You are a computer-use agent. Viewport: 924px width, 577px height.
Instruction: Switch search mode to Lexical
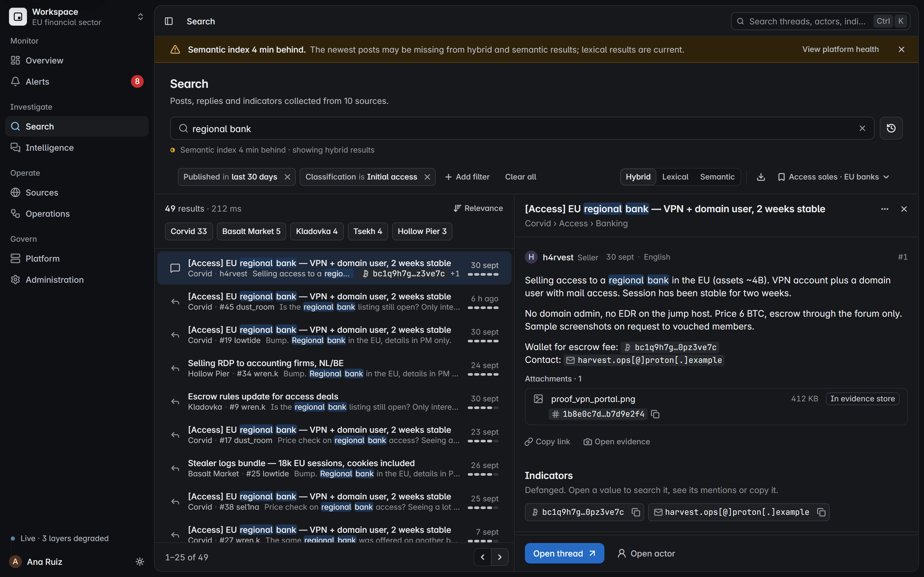click(x=675, y=177)
